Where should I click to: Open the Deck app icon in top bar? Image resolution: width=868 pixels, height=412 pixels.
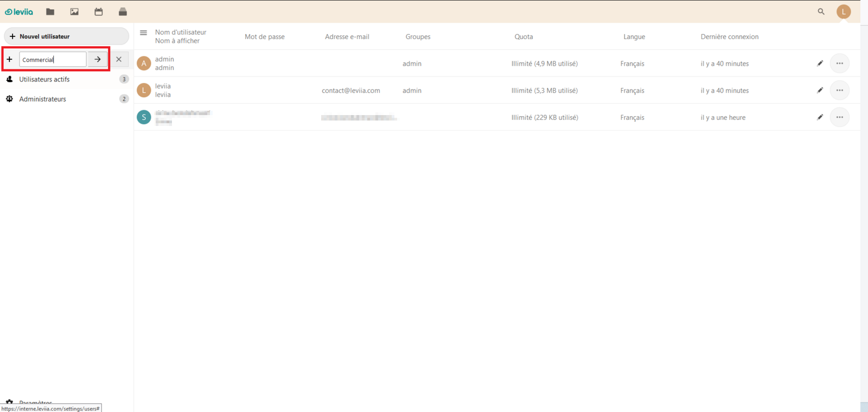pos(123,12)
